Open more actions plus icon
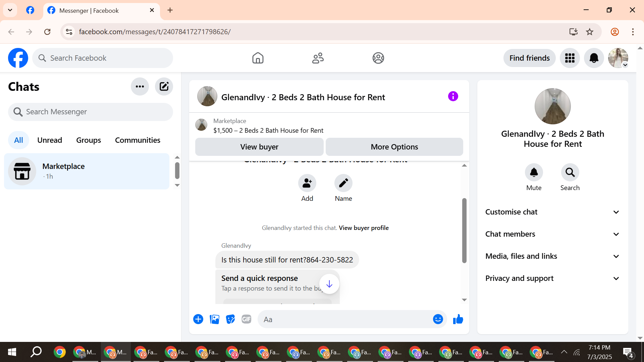The width and height of the screenshot is (644, 362). pos(198,319)
